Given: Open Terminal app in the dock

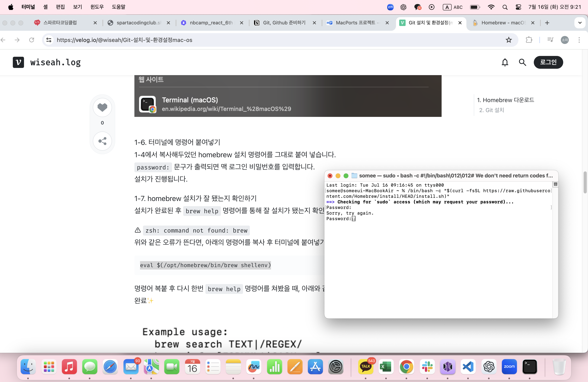Looking at the screenshot, I should click(x=530, y=366).
